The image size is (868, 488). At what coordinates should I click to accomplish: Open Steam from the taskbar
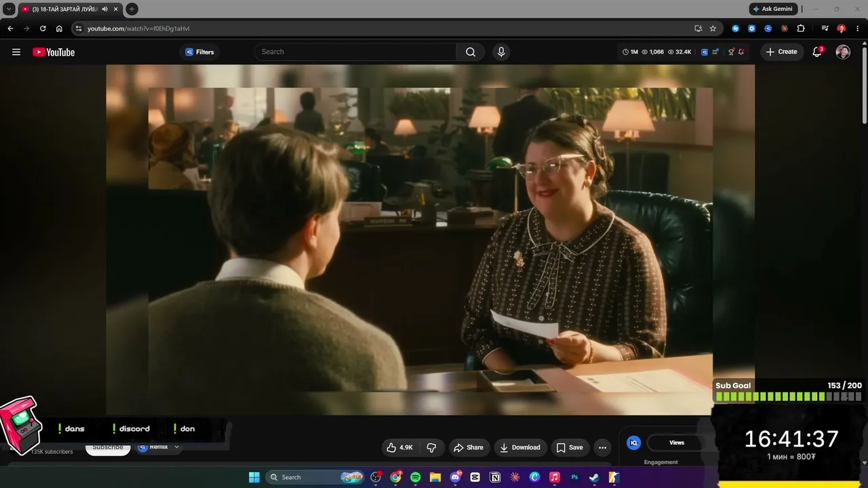pos(594,477)
